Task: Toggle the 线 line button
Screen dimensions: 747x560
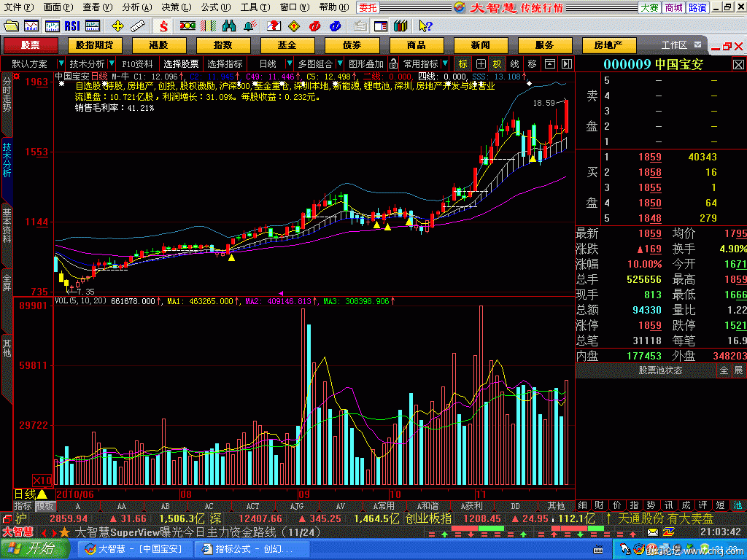Action: [x=514, y=63]
